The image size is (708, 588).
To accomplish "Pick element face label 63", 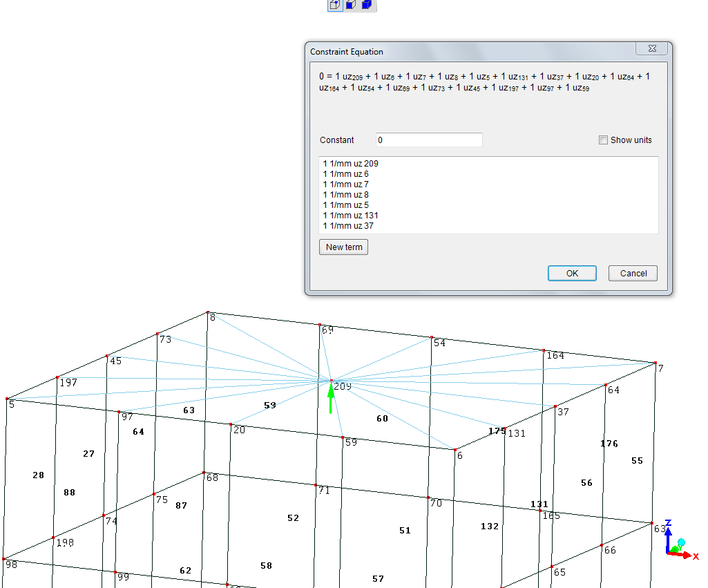I will tap(189, 410).
